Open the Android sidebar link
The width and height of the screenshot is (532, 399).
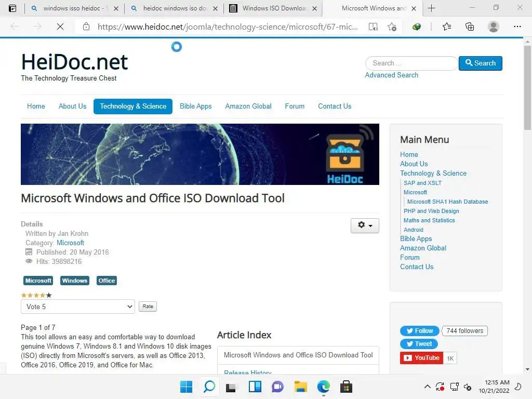[413, 230]
